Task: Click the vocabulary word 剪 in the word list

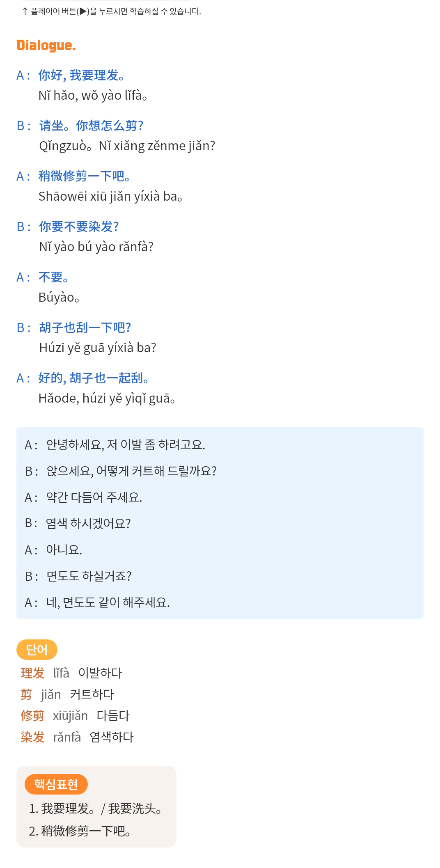Action: tap(26, 694)
